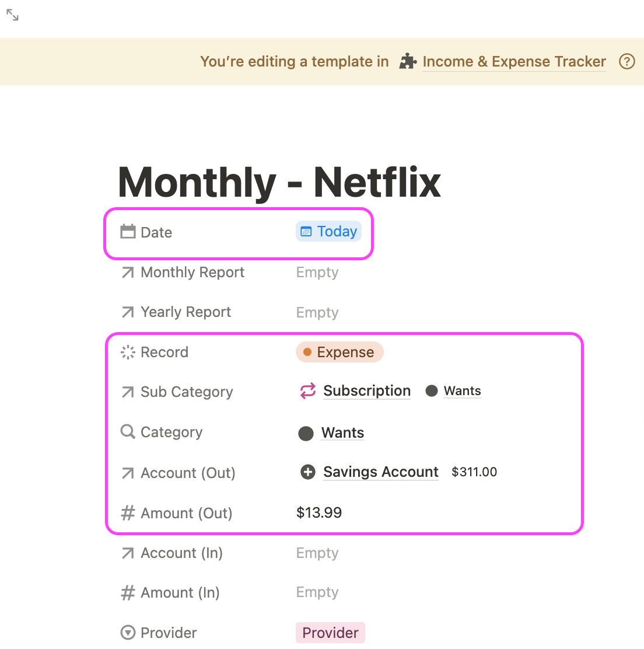Viewport: 644px width, 649px height.
Task: Click the Yearly Report relation arrow icon
Action: (128, 312)
